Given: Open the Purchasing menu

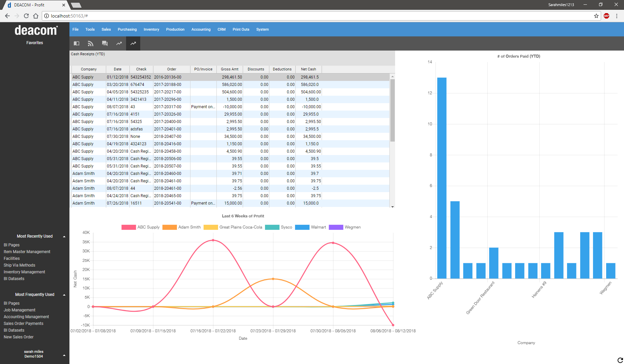Looking at the screenshot, I should 127,29.
